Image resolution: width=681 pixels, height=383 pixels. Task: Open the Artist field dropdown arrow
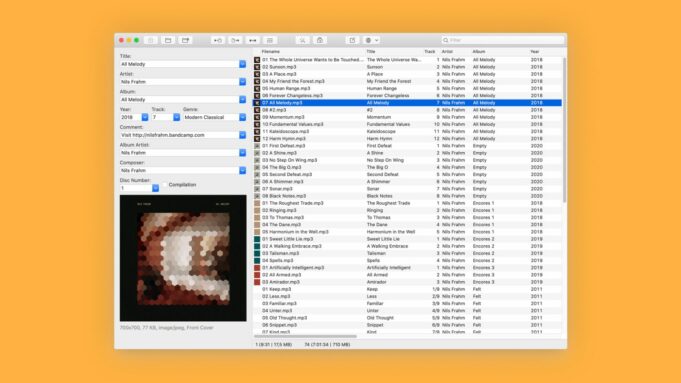click(x=242, y=82)
